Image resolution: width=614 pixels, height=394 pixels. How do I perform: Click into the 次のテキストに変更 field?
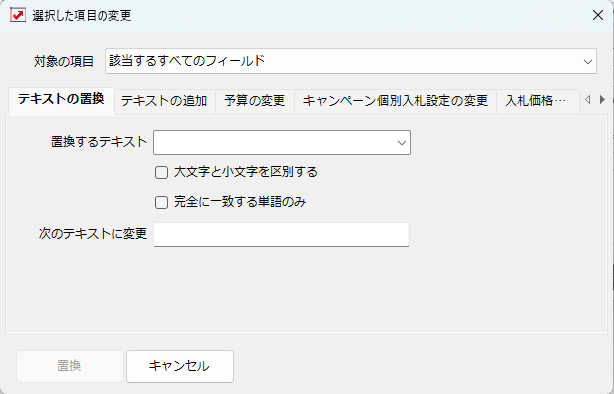coord(281,235)
